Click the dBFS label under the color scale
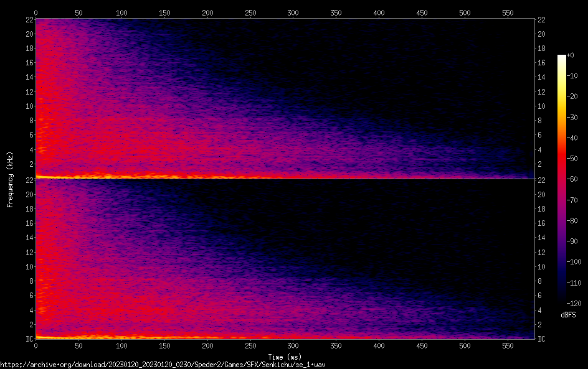Screen dimensions: 588x369 pos(567,315)
